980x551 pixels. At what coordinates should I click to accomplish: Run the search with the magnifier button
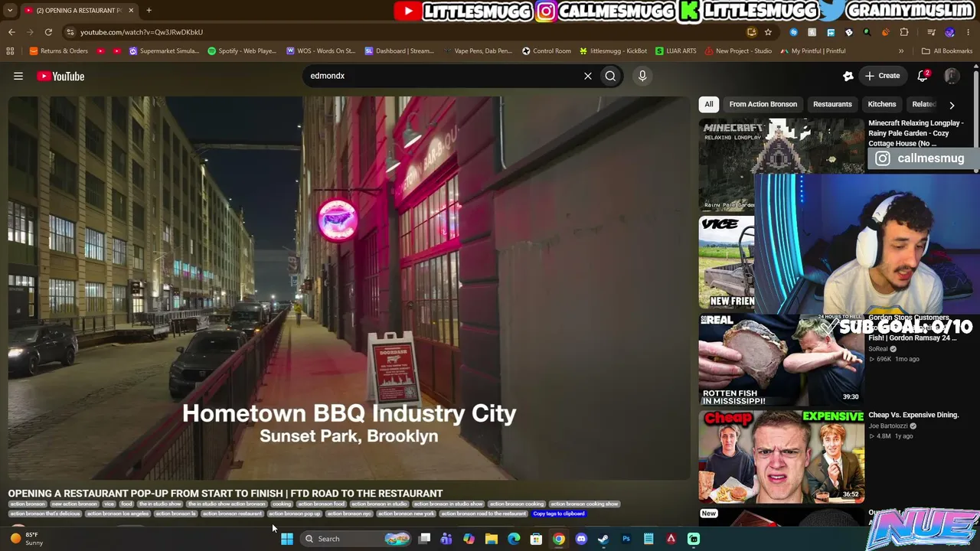coord(610,76)
